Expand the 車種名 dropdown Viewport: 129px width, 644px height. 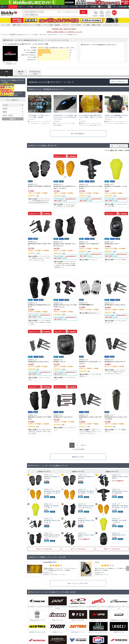pyautogui.click(x=13, y=112)
